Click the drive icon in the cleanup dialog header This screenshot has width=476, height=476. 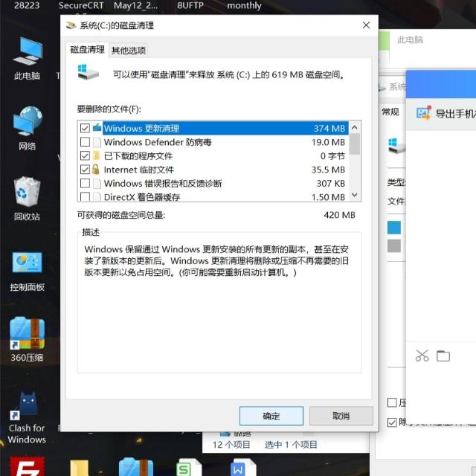(x=88, y=72)
